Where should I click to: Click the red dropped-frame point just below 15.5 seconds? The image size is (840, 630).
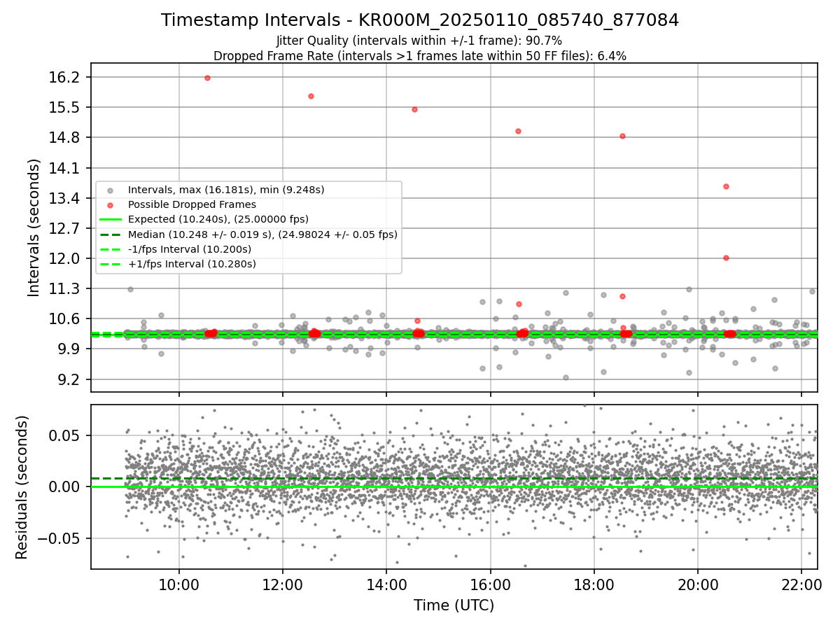tap(414, 109)
